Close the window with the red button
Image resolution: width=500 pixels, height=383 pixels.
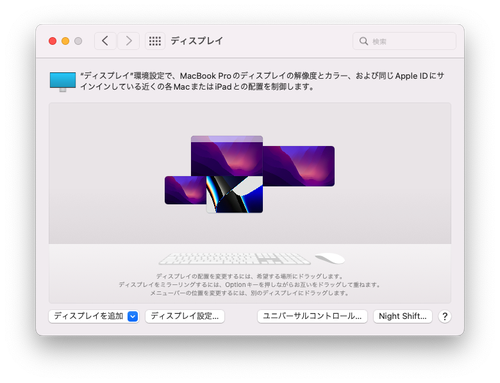52,41
